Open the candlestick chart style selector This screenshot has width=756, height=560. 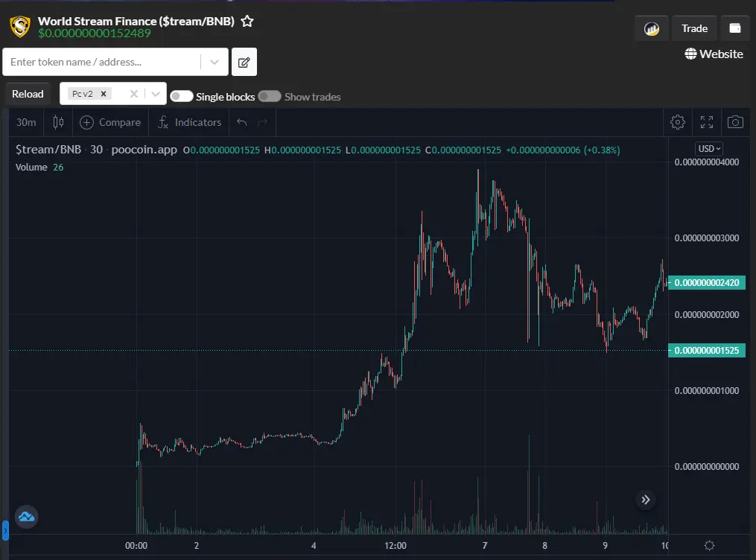(x=58, y=122)
